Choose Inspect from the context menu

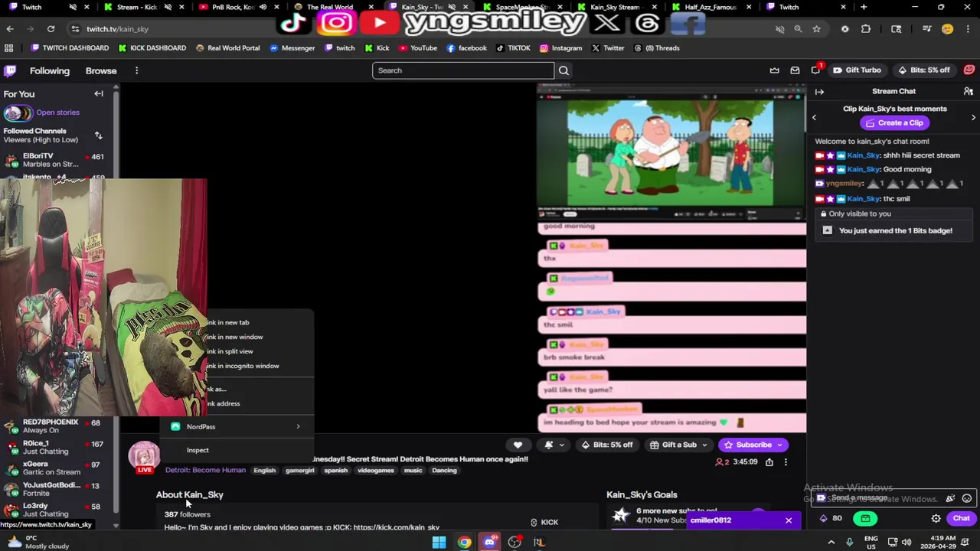(236, 450)
